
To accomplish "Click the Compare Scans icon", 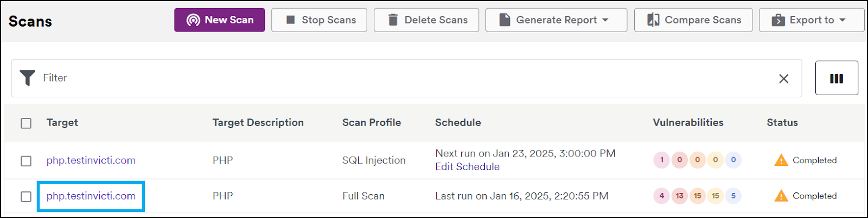I will pyautogui.click(x=653, y=20).
